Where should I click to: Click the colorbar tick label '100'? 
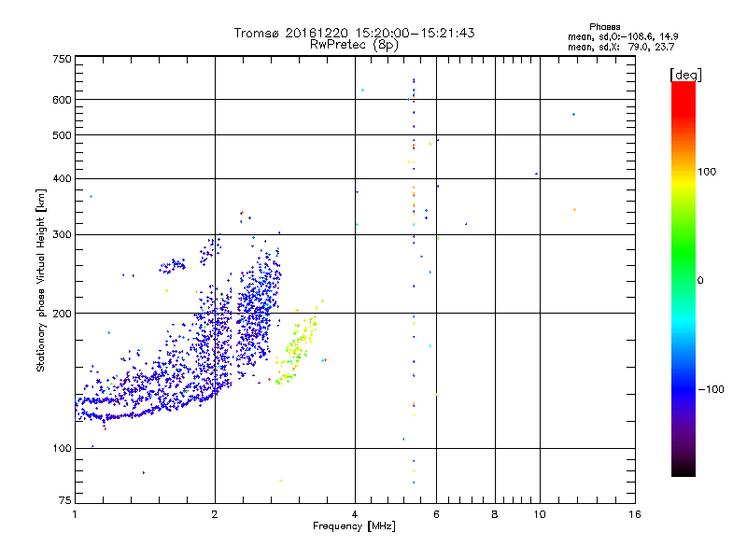[707, 172]
